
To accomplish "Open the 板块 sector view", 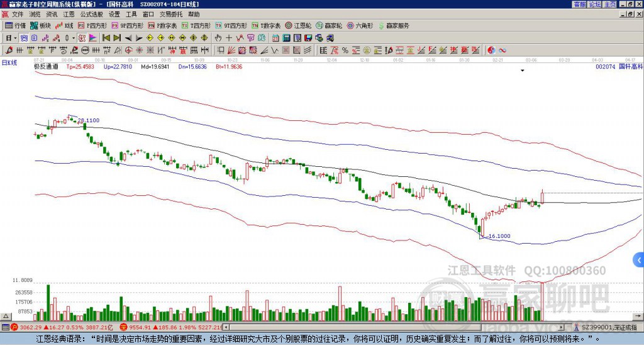I will (x=41, y=25).
